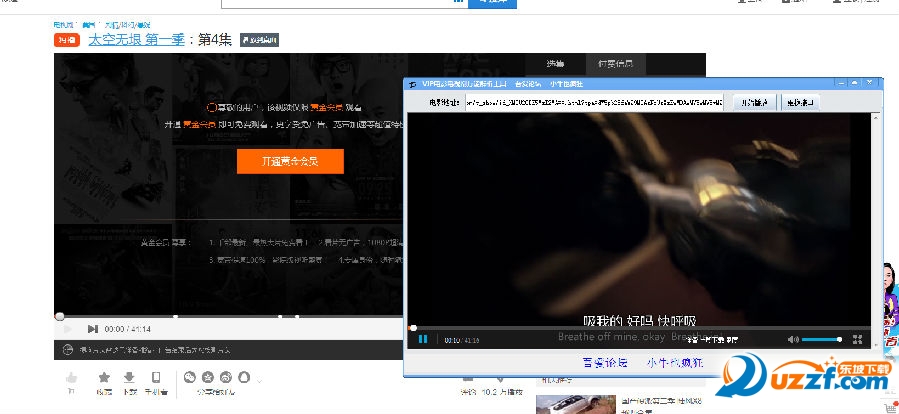This screenshot has height=414, width=899.
Task: Share to WeChat icon
Action: point(190,377)
